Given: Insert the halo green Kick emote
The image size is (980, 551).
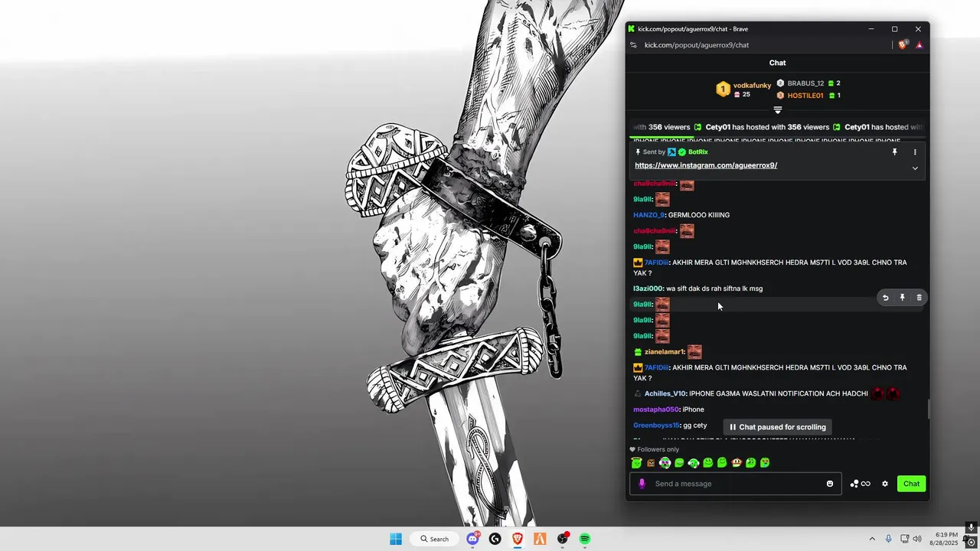Looking at the screenshot, I should [636, 462].
